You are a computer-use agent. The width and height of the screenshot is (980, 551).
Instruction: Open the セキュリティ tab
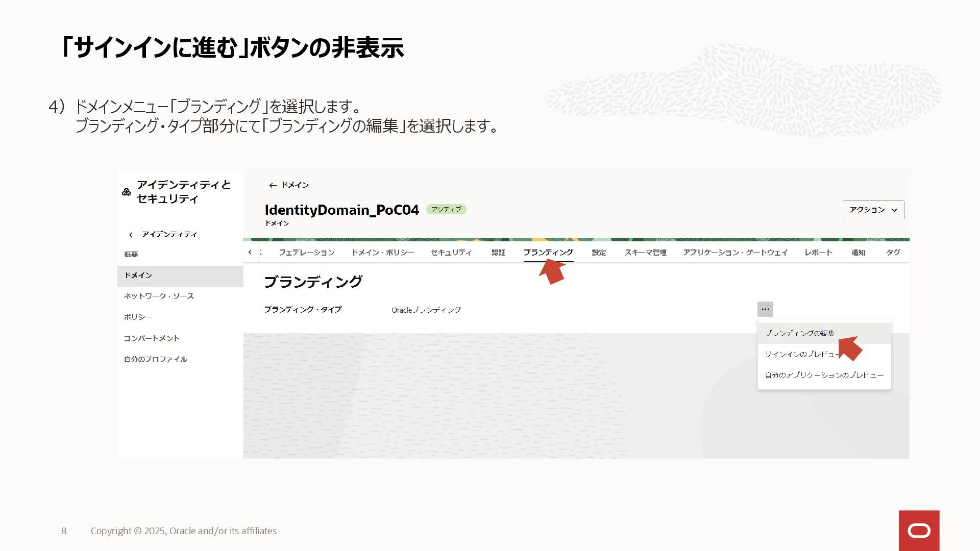[451, 253]
